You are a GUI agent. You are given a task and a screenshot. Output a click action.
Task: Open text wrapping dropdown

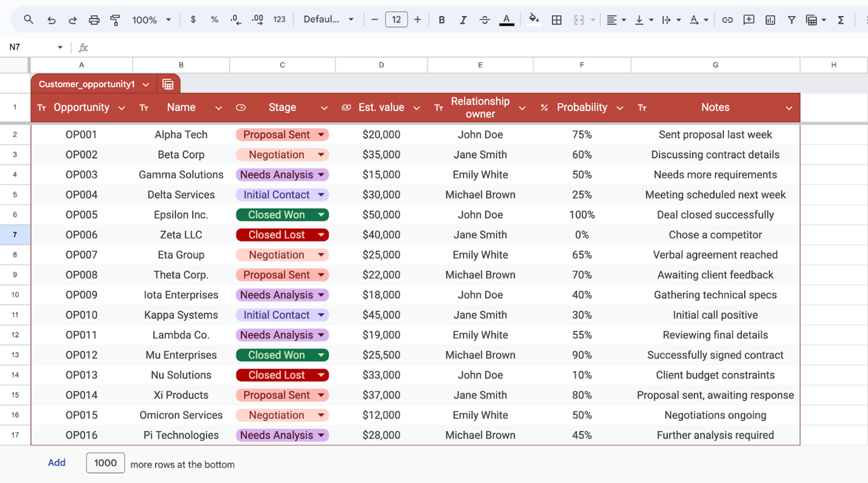671,20
